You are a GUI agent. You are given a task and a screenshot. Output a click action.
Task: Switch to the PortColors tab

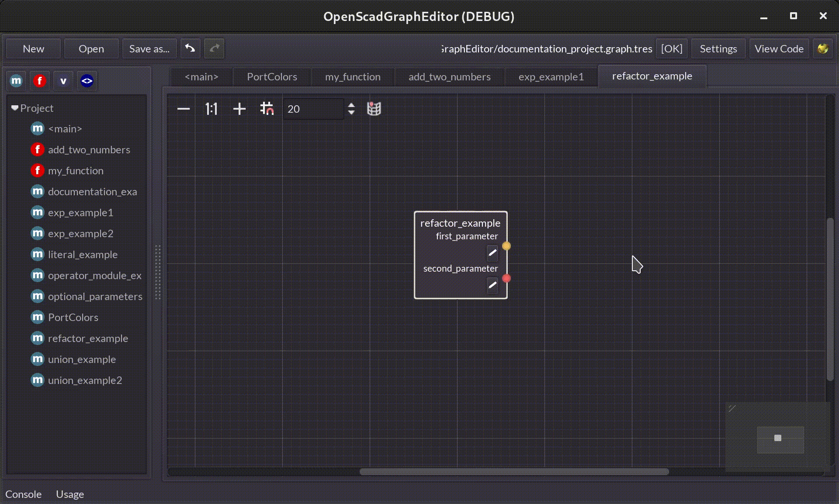[x=272, y=77]
